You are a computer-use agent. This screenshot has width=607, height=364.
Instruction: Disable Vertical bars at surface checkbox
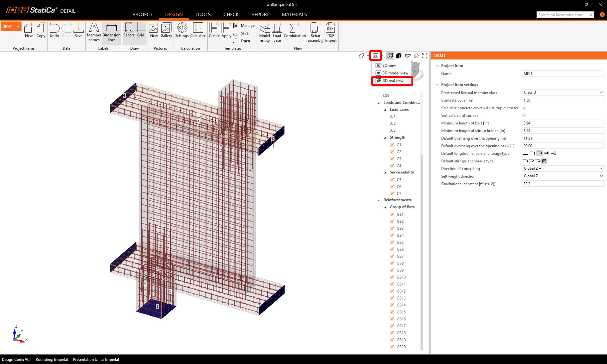tap(524, 115)
